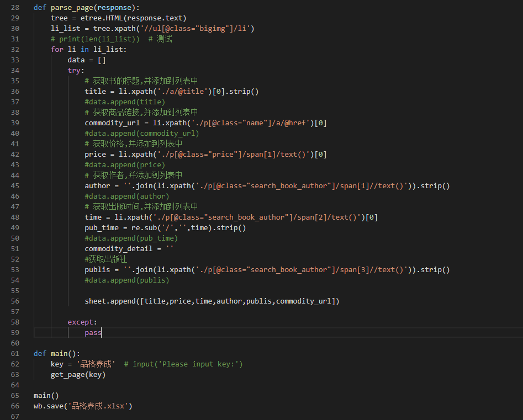Click comment '# 获取价格,并添加到列表中'
The image size is (523, 420).
pyautogui.click(x=134, y=144)
